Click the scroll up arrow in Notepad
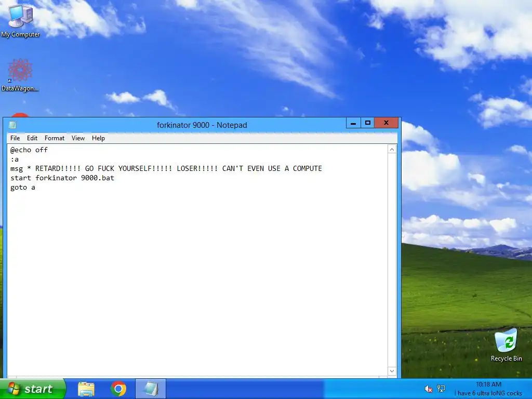Screen dimensions: 532x399 pos(392,149)
